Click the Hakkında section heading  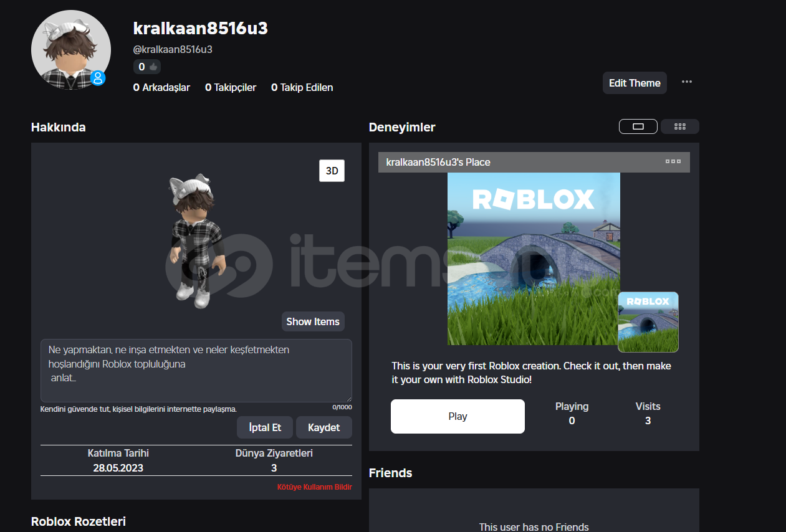tap(59, 127)
